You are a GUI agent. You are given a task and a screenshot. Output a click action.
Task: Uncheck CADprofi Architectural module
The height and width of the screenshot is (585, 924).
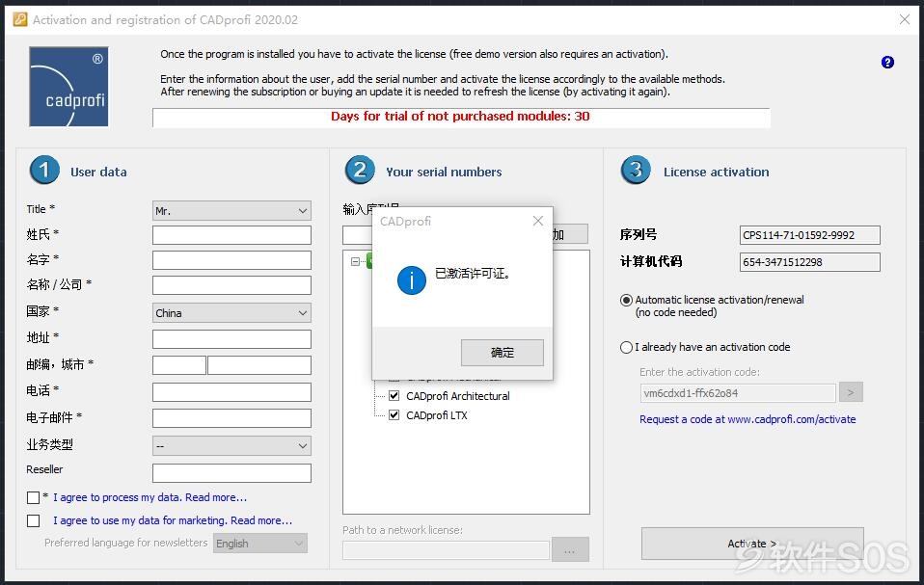tap(394, 395)
